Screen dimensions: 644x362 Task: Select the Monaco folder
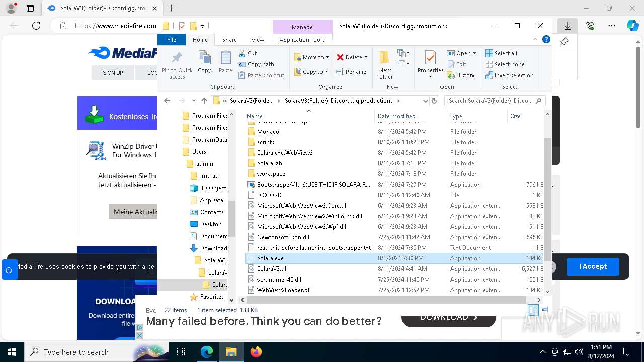pyautogui.click(x=395, y=132)
